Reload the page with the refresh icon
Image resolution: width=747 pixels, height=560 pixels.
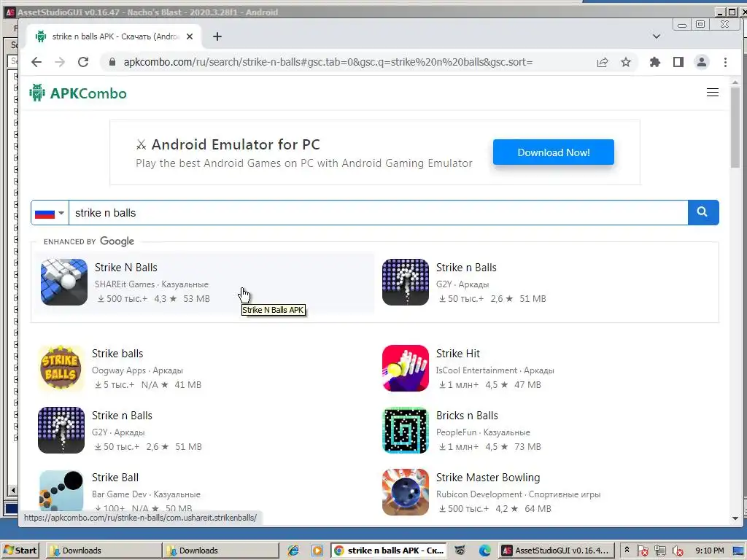(83, 62)
